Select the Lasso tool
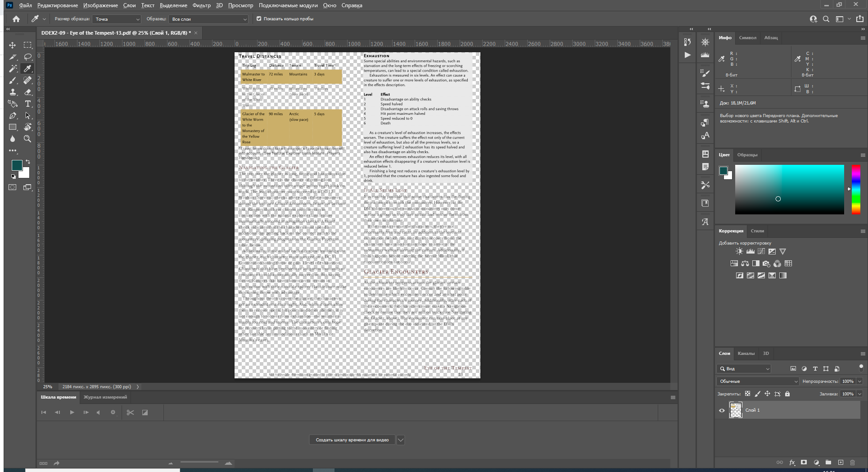Screen dimensions: 868x472 coord(27,57)
